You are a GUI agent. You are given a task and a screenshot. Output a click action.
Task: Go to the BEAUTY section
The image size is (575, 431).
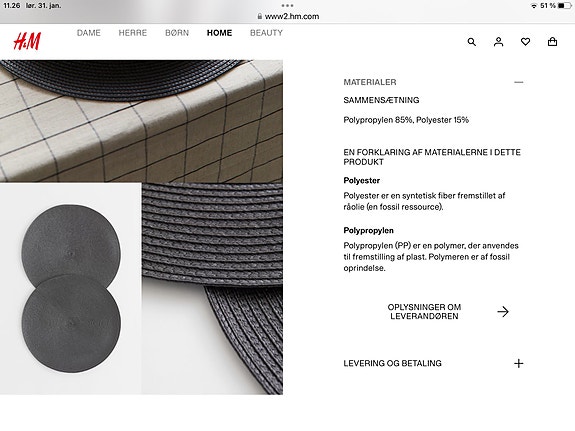[x=267, y=33]
